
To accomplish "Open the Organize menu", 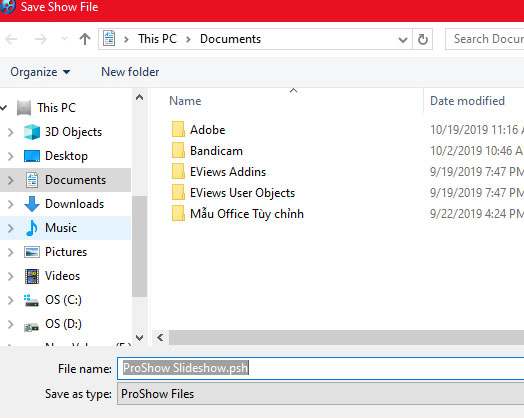I will point(40,72).
